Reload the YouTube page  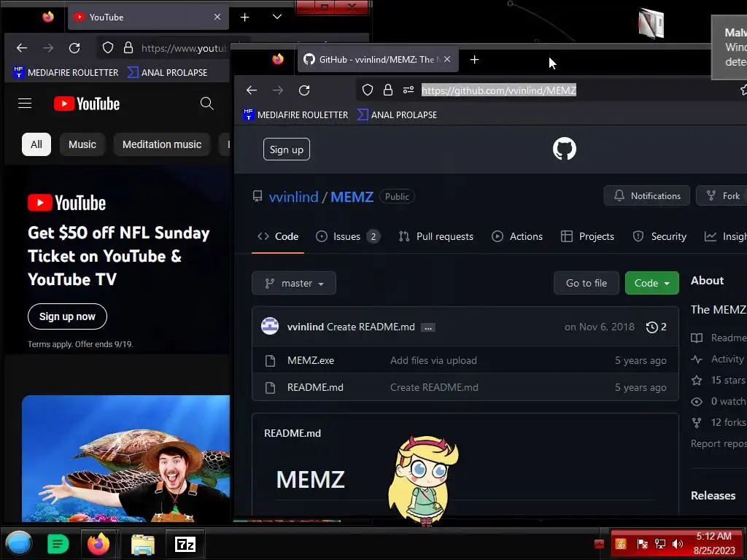pyautogui.click(x=74, y=47)
